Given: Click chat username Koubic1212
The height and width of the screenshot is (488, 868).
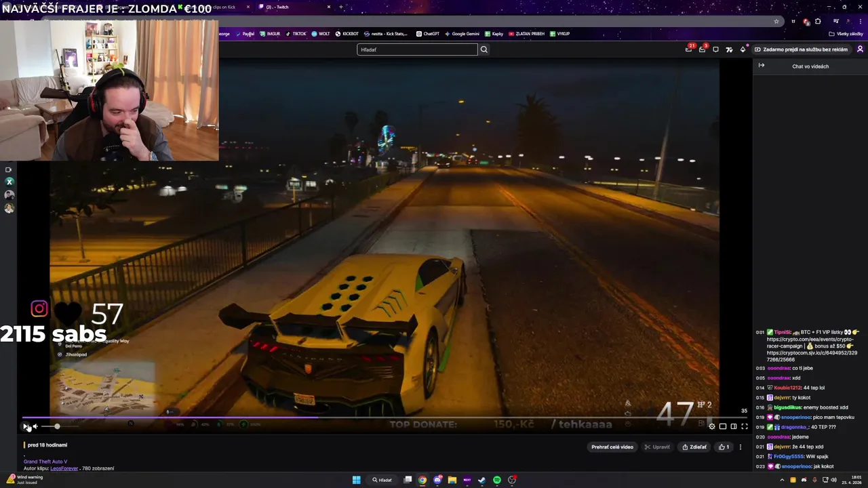Looking at the screenshot, I should pos(787,388).
